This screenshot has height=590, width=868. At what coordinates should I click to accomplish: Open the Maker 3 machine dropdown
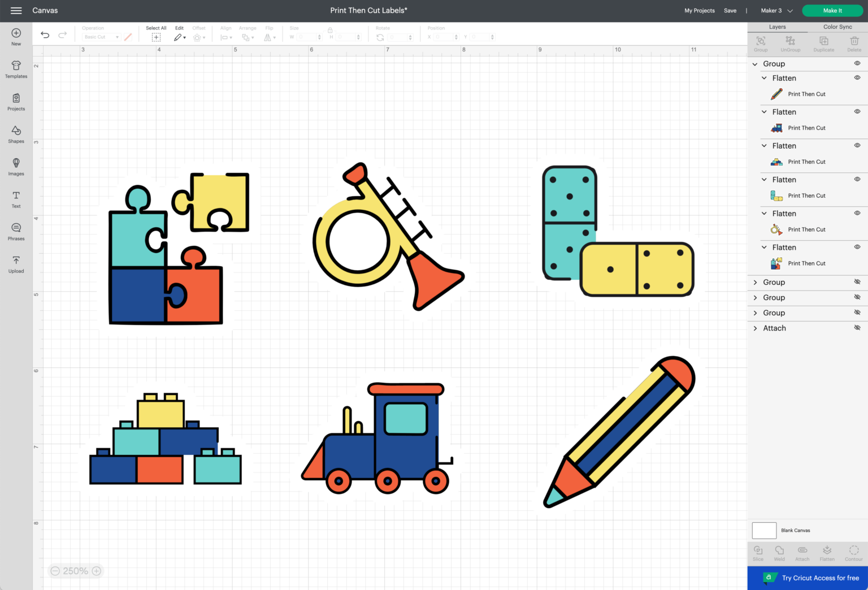pos(776,11)
